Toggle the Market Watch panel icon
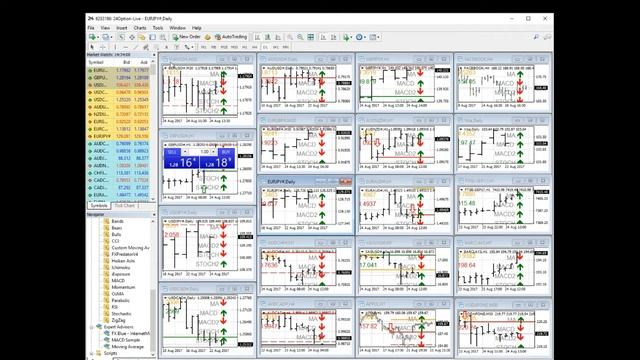640x360 pixels. pyautogui.click(x=122, y=37)
